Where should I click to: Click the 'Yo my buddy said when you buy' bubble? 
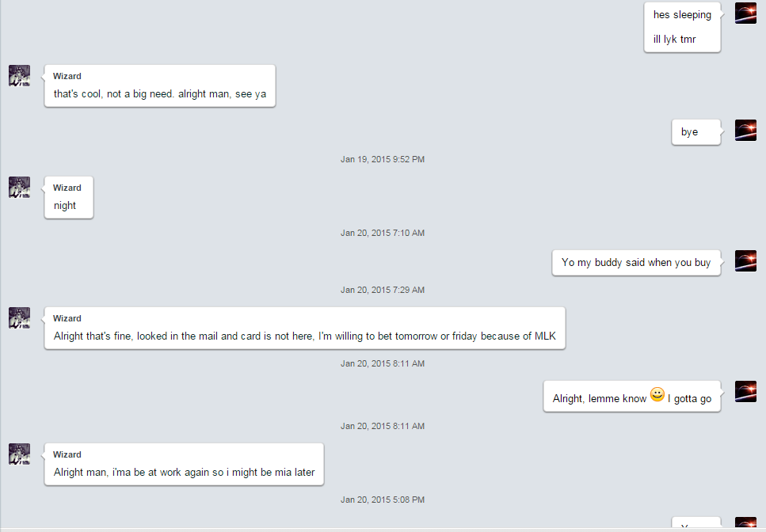636,263
